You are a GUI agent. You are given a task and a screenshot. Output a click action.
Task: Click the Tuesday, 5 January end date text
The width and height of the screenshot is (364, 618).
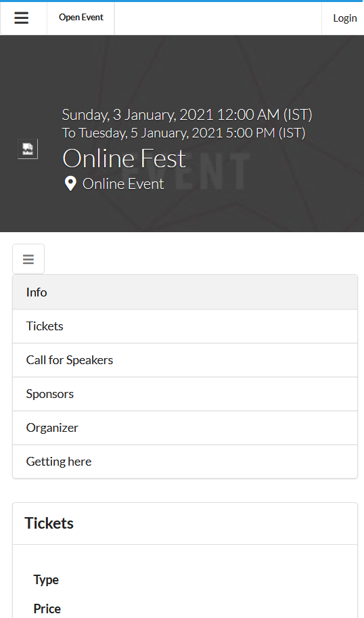click(x=183, y=133)
